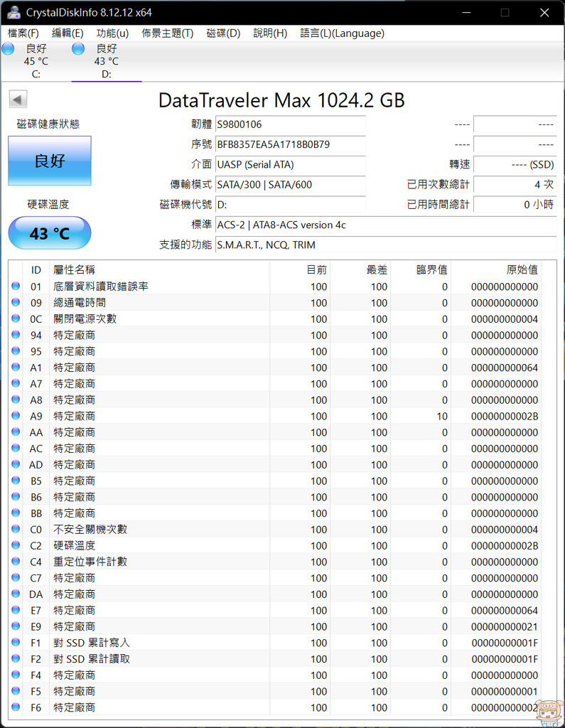This screenshot has width=565, height=728.
Task: Click the 原始值 column header
Action: click(x=496, y=269)
